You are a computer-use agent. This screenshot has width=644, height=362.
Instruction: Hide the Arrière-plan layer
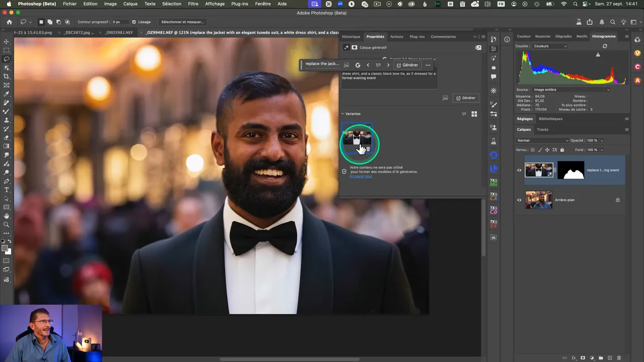[519, 200]
